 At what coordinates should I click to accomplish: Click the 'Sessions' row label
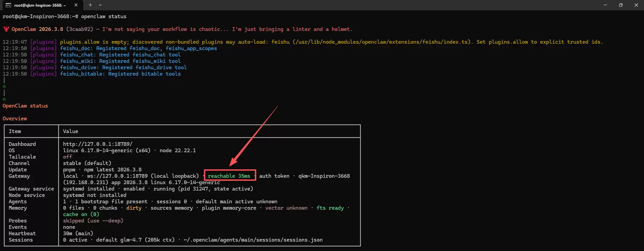tap(21, 240)
